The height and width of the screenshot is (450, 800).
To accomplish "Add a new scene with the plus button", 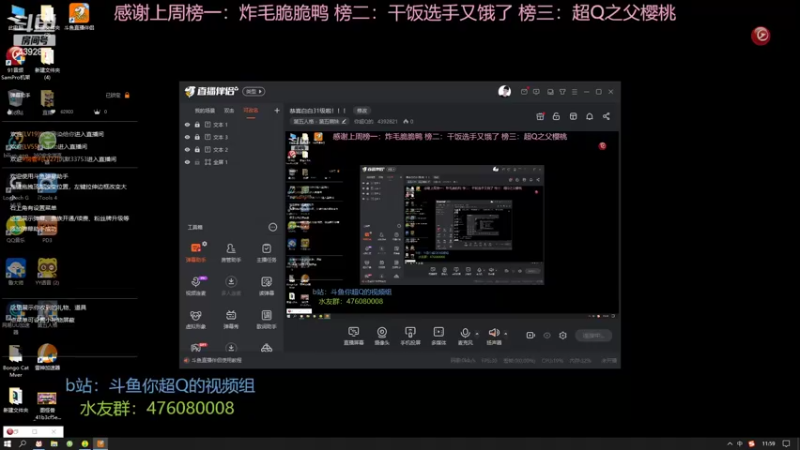I will coord(277,111).
